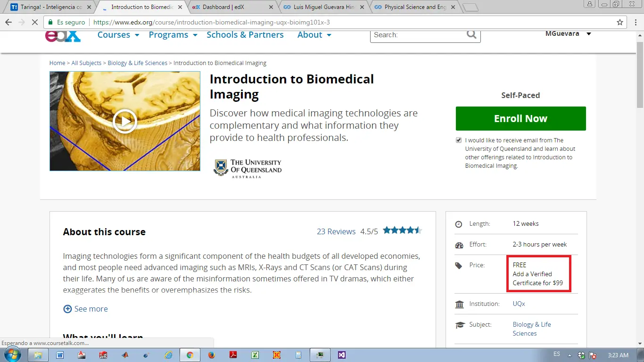
Task: Open Internet Explorer from the taskbar
Action: coord(168,355)
